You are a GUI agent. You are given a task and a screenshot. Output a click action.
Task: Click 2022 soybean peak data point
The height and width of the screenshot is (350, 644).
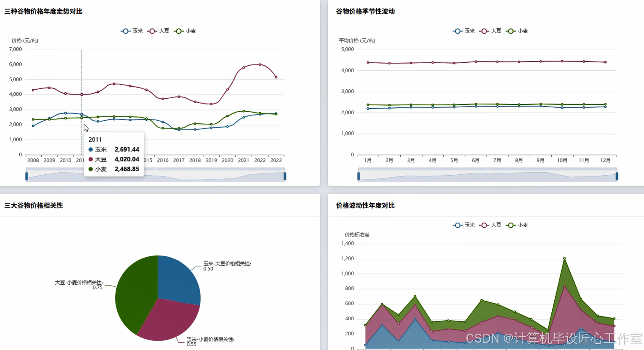pos(260,64)
